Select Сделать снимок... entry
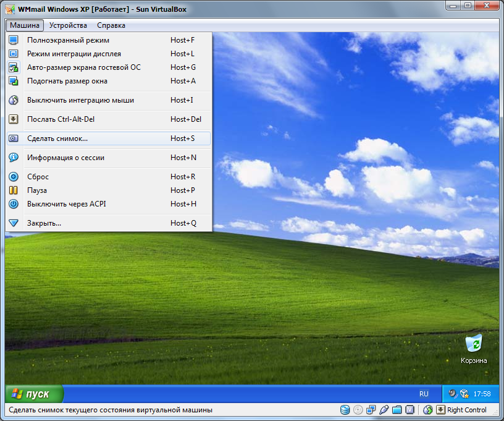The height and width of the screenshot is (421, 504). click(x=109, y=138)
